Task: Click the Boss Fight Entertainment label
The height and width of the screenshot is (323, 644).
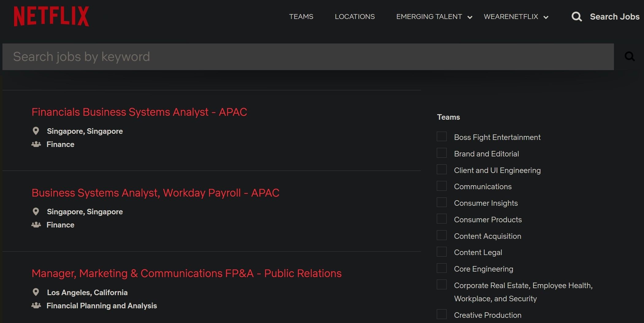Action: [497, 137]
